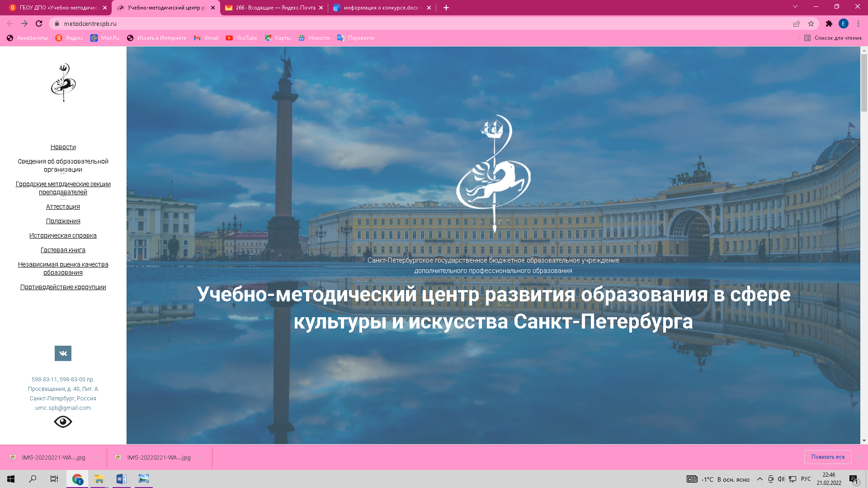Viewport: 868px width, 488px height.
Task: Switch to Word in the taskbar
Action: 121,479
